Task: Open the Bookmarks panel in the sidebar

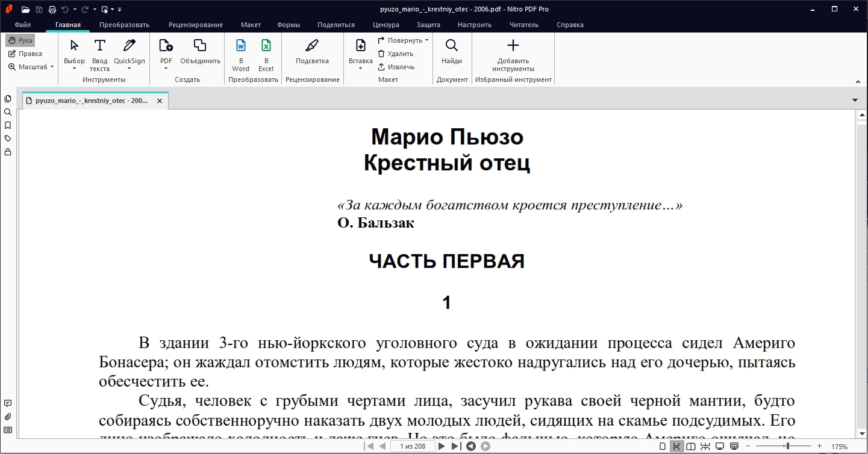Action: (8, 125)
